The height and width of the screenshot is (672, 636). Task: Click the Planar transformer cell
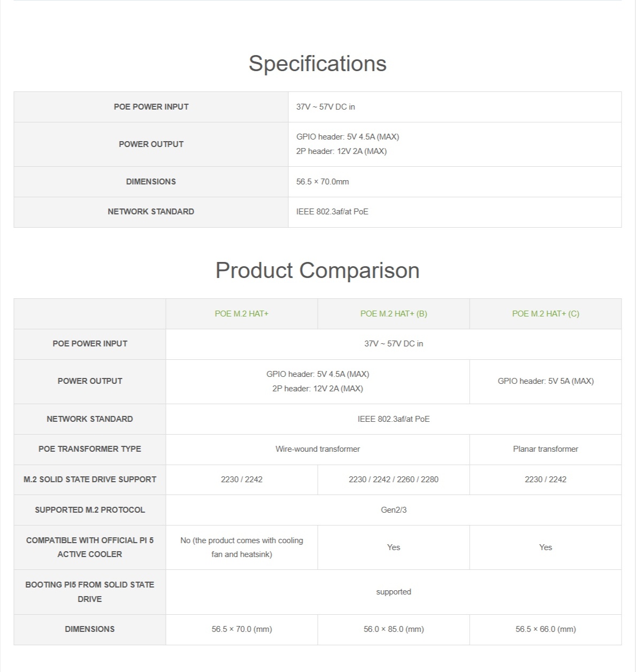545,449
